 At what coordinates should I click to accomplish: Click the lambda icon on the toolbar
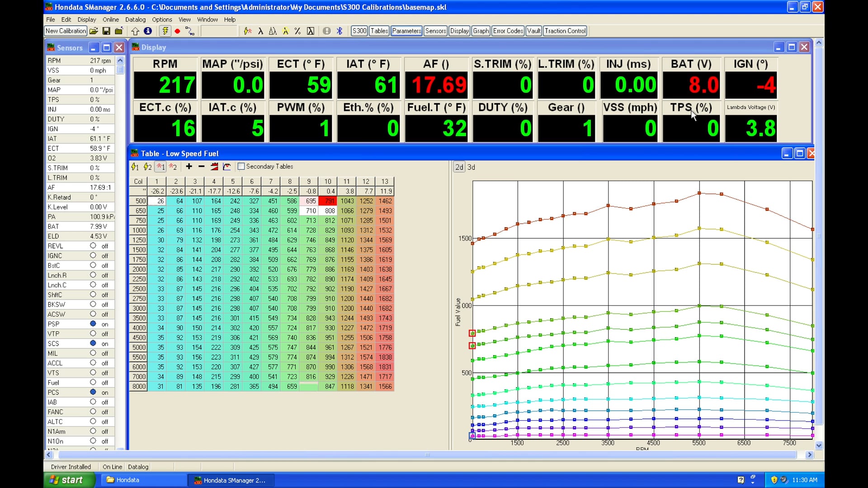pos(261,31)
